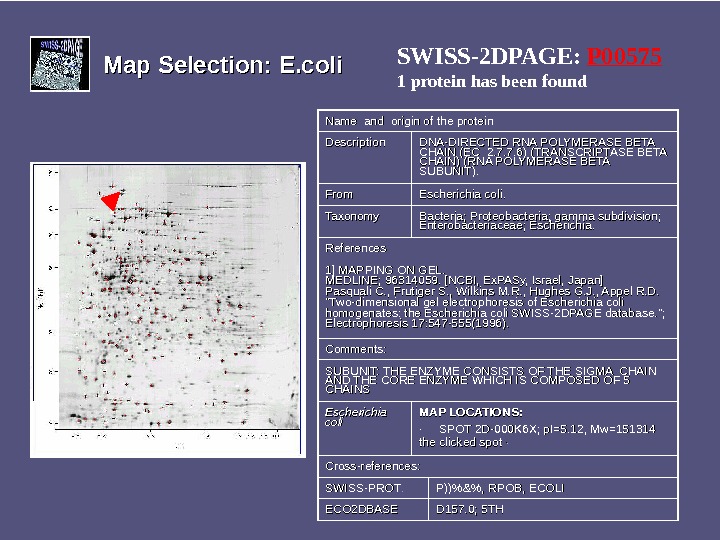
Task: Click the 'Taxonomy' row label
Action: 352,216
